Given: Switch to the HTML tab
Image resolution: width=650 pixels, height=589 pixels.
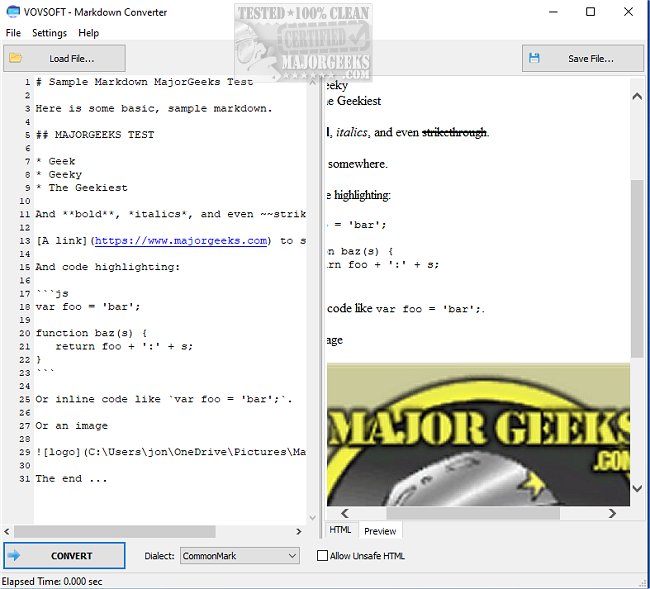Looking at the screenshot, I should (340, 530).
